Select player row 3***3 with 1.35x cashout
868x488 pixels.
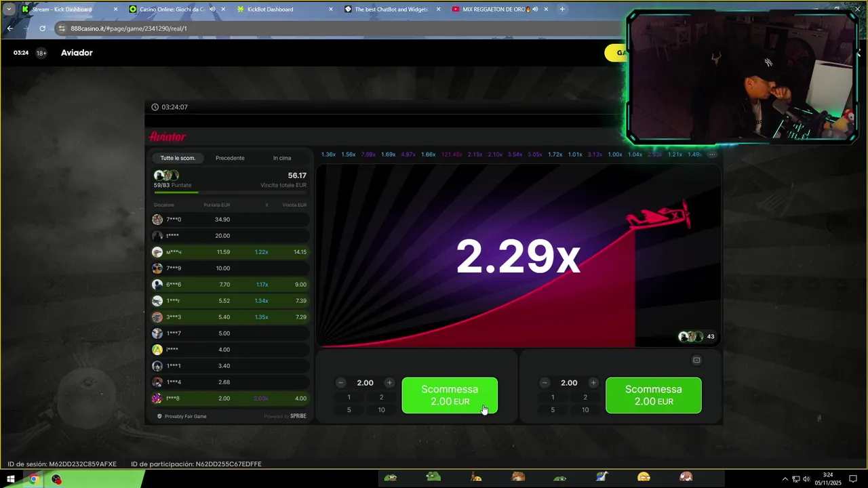pos(230,317)
